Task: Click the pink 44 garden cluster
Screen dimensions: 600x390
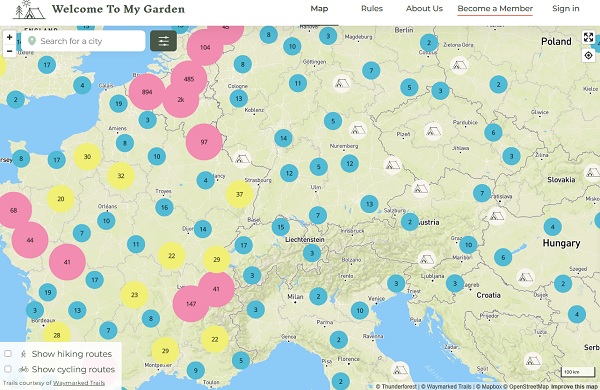Action: [x=30, y=240]
